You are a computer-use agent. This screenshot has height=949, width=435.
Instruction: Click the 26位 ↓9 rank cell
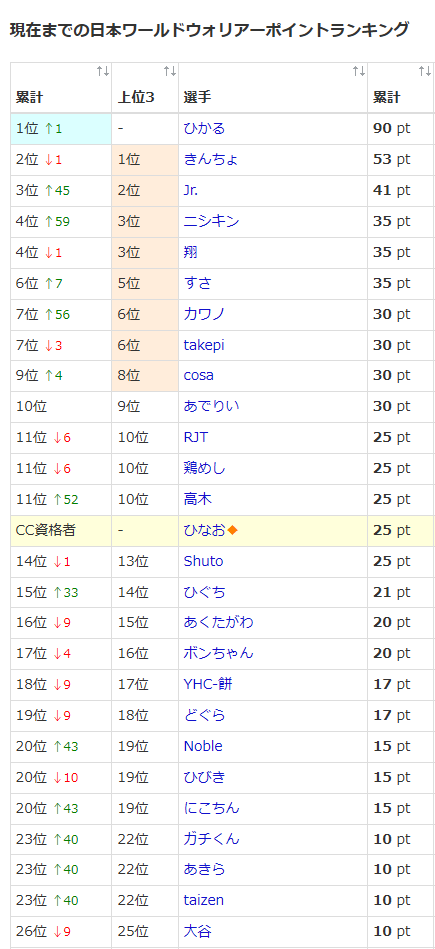click(x=61, y=931)
